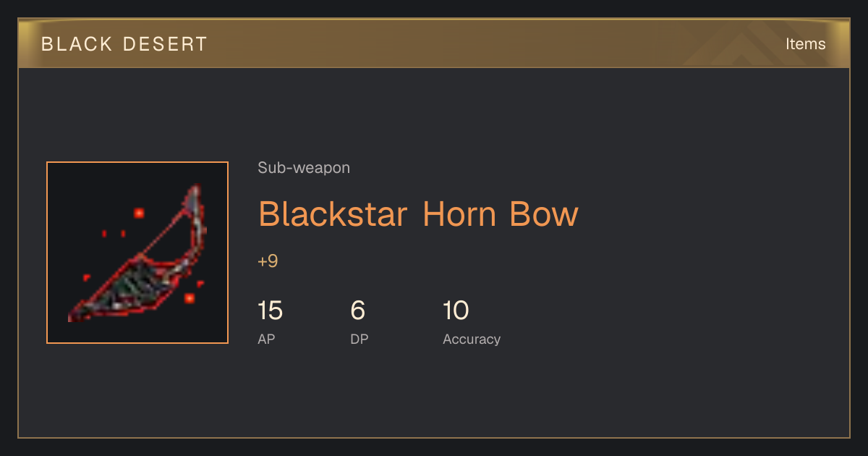868x456 pixels.
Task: Click the small red spark at icon's left
Action: [87, 277]
